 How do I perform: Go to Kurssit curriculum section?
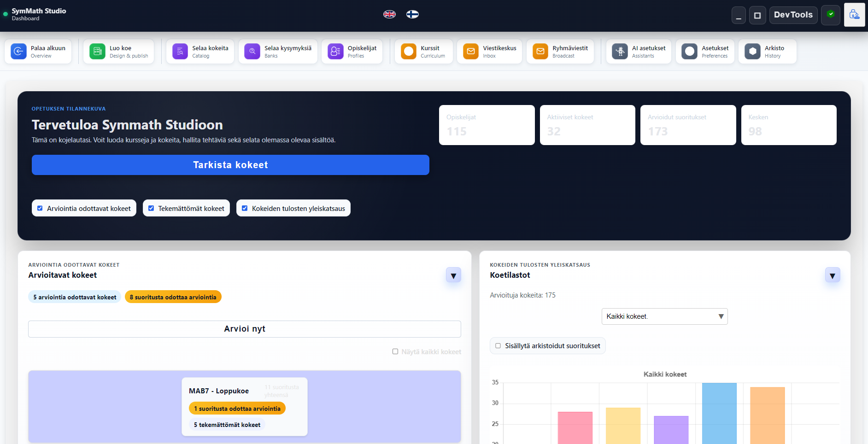423,52
